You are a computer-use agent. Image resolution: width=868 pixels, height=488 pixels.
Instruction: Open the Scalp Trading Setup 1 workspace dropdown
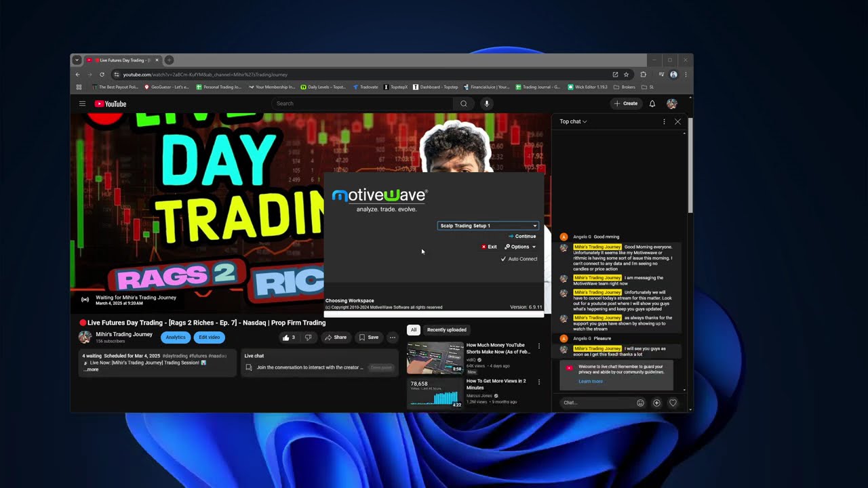(488, 226)
